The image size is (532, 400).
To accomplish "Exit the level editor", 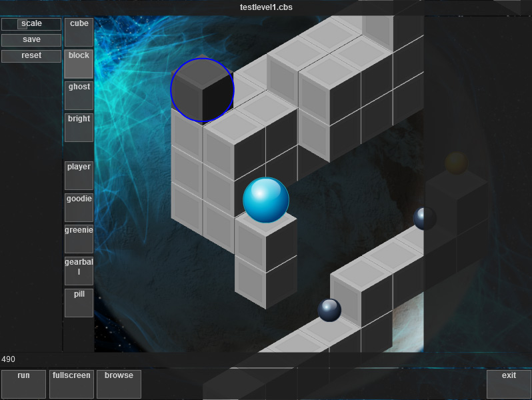I will (509, 383).
